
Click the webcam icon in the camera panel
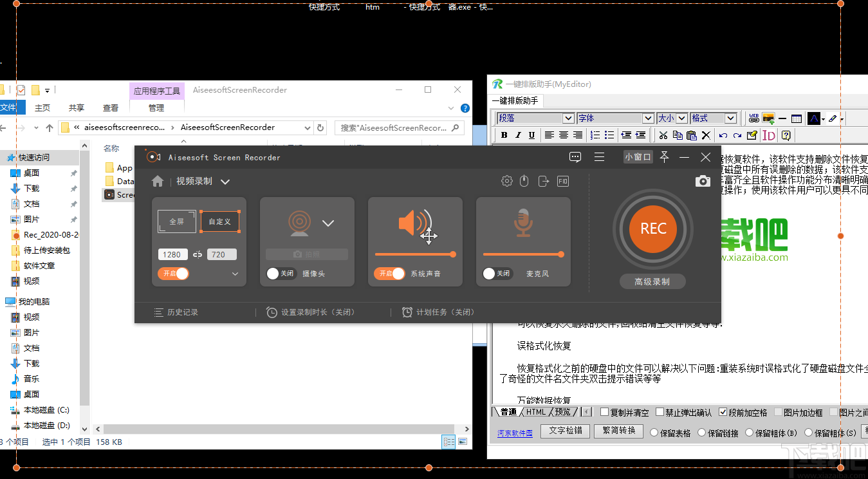pyautogui.click(x=299, y=223)
